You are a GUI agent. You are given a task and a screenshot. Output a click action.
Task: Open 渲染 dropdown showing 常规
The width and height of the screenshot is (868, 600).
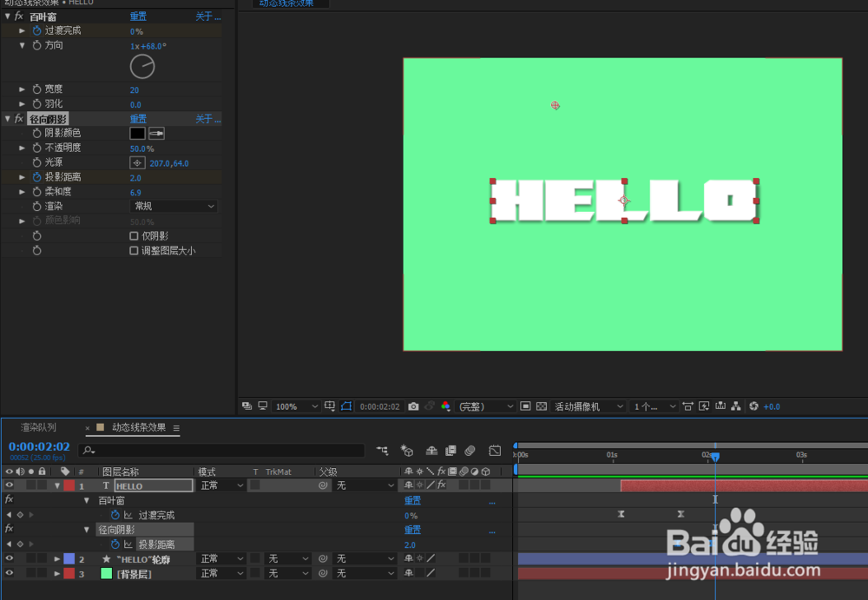pos(174,206)
